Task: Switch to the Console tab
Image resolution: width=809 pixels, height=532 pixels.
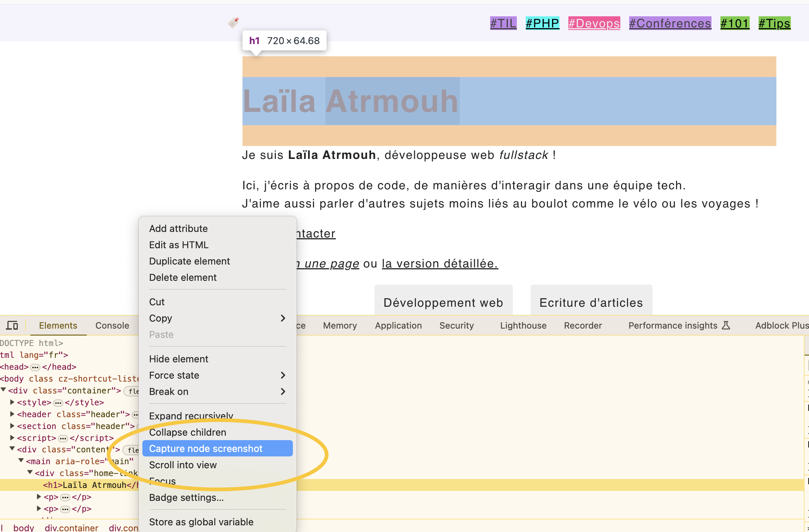Action: pos(112,325)
